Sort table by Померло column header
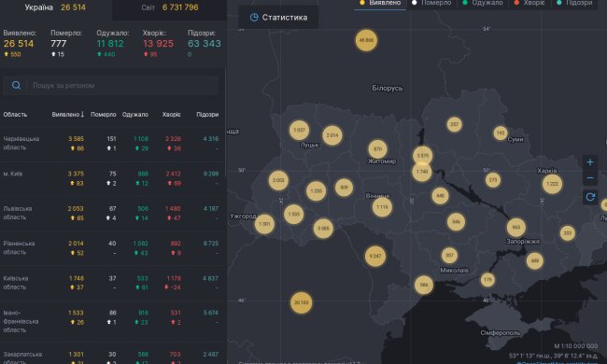The width and height of the screenshot is (607, 364). (x=103, y=115)
